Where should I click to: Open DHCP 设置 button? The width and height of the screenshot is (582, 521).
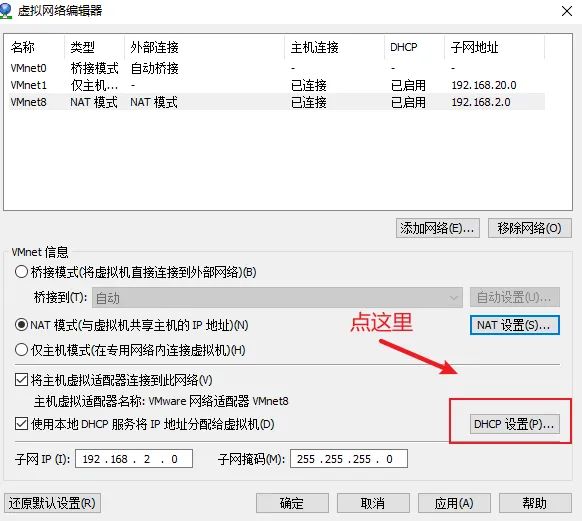[x=514, y=424]
